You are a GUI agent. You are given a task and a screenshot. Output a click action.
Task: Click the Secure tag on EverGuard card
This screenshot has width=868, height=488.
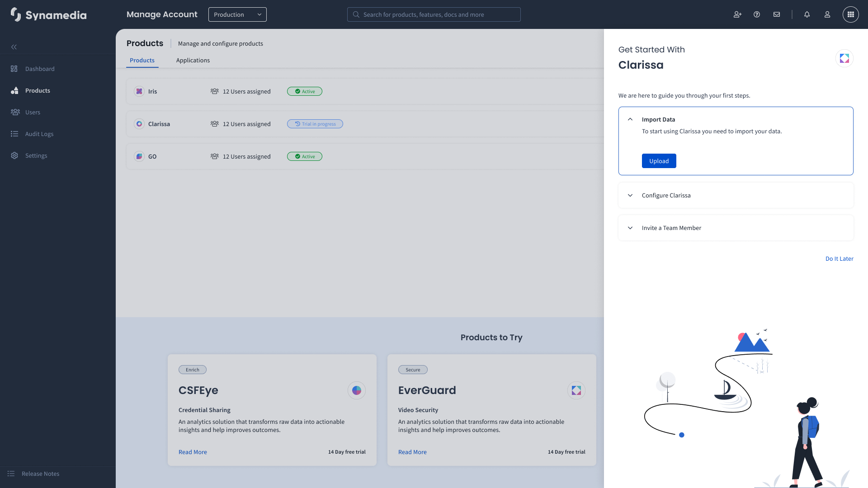pyautogui.click(x=413, y=370)
